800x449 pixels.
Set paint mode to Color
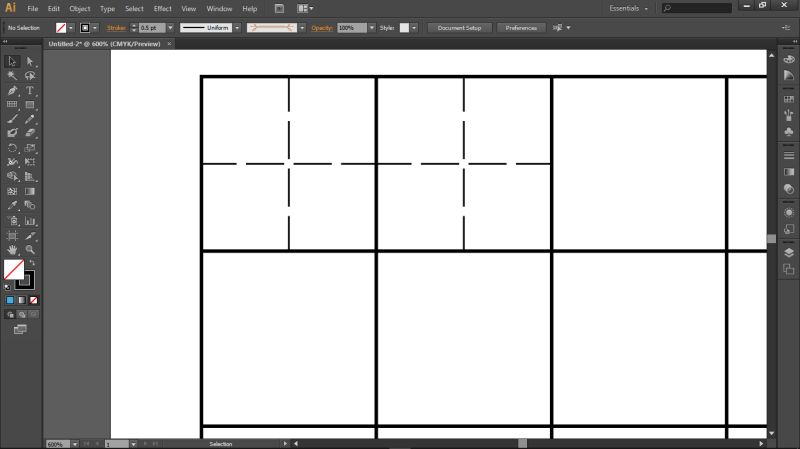10,300
